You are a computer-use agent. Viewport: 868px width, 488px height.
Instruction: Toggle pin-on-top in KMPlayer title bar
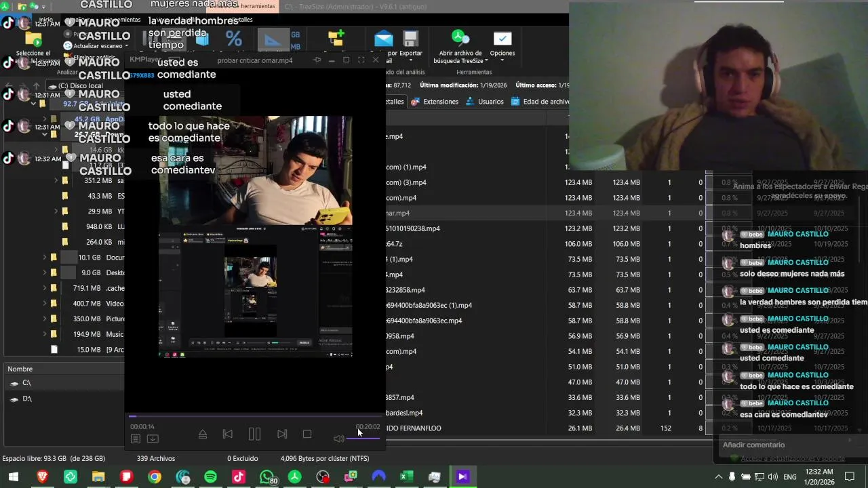[x=317, y=60]
